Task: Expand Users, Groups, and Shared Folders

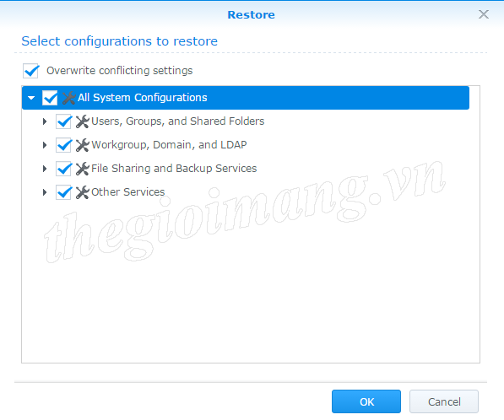Action: coord(45,121)
